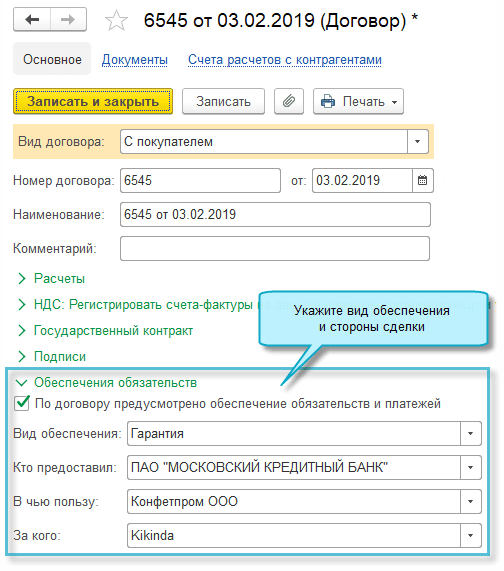
Task: Open В чью пользу dropdown arrow
Action: [470, 501]
